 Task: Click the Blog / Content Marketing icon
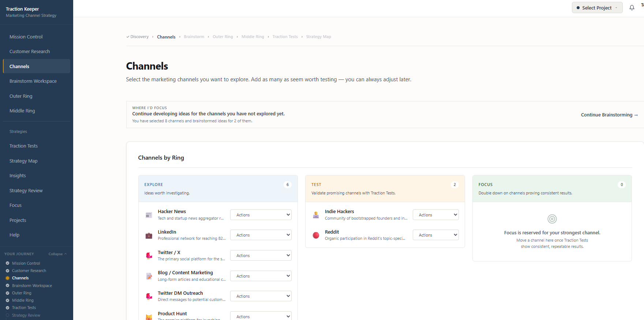(x=149, y=276)
